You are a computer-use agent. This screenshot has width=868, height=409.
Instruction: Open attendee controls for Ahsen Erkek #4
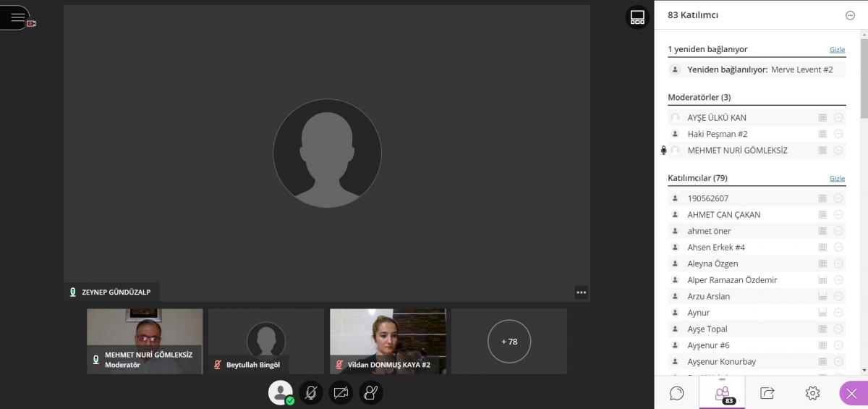838,248
